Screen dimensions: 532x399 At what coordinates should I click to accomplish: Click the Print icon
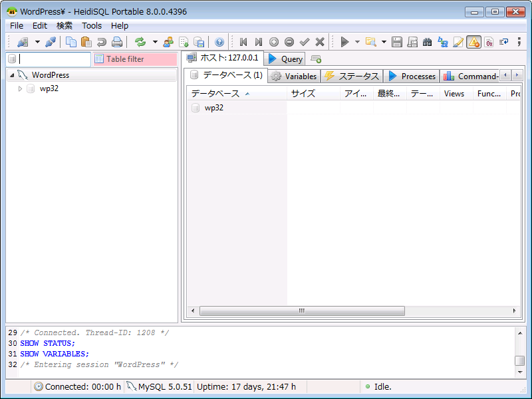(x=117, y=42)
